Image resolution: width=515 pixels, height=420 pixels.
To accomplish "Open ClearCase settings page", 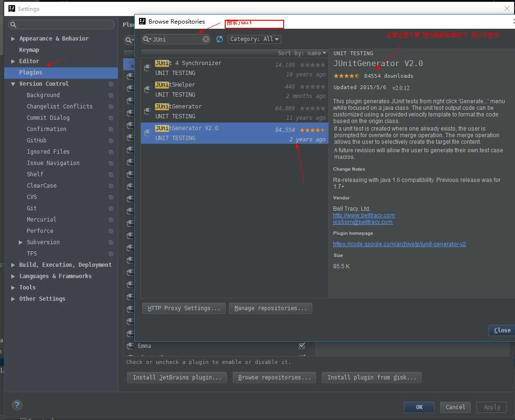I will click(41, 186).
